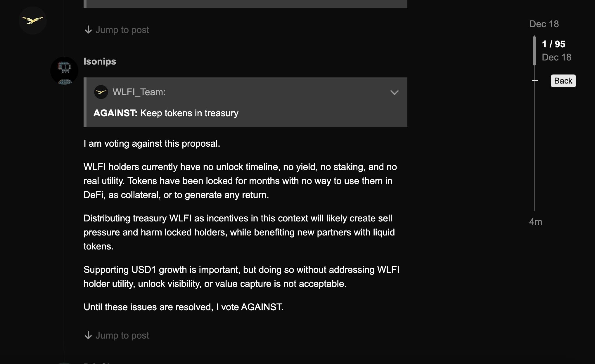
Task: Click the Back position tick on the timeline
Action: 535,81
